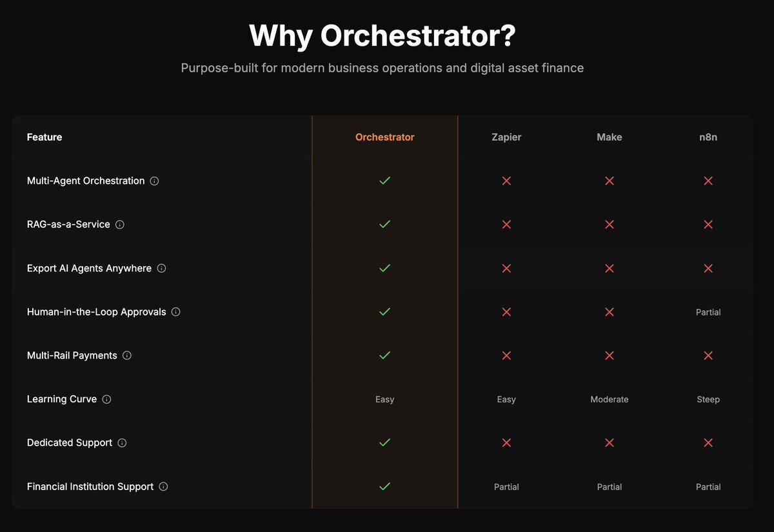This screenshot has width=774, height=532.
Task: Click Zapier red X for Human-in-the-Loop Approvals
Action: point(506,312)
